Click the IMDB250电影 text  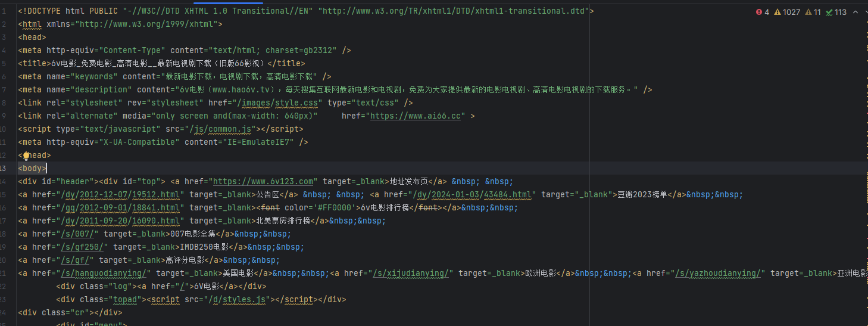click(x=204, y=247)
